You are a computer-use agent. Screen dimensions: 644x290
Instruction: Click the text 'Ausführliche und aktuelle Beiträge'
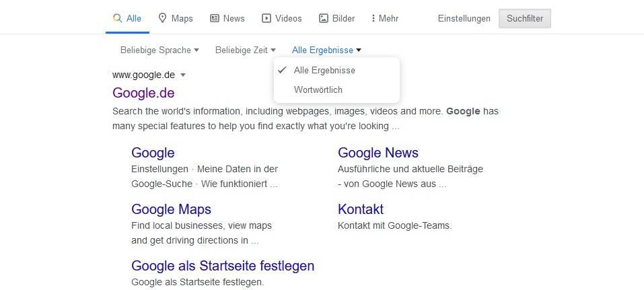(410, 169)
